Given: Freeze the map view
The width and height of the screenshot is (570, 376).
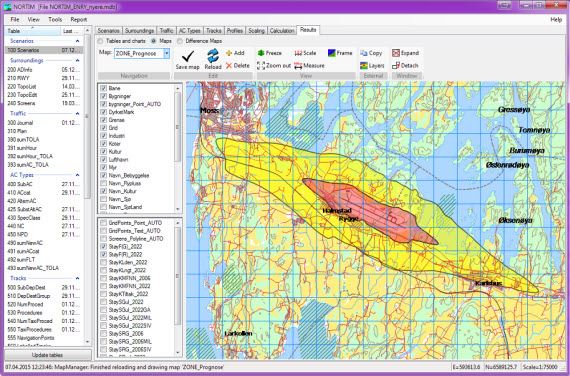Looking at the screenshot, I should (269, 53).
